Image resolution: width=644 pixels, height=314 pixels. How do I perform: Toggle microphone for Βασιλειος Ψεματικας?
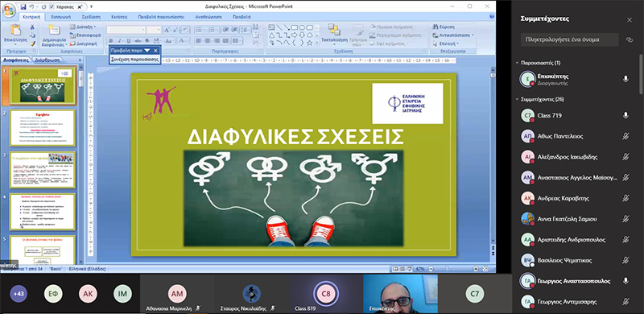(625, 261)
